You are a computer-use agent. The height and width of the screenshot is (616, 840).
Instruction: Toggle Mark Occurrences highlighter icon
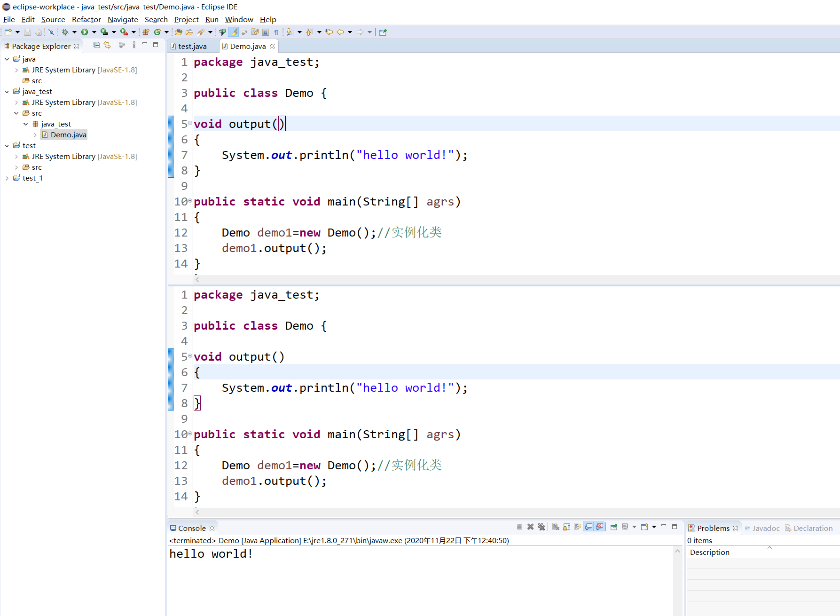point(233,32)
